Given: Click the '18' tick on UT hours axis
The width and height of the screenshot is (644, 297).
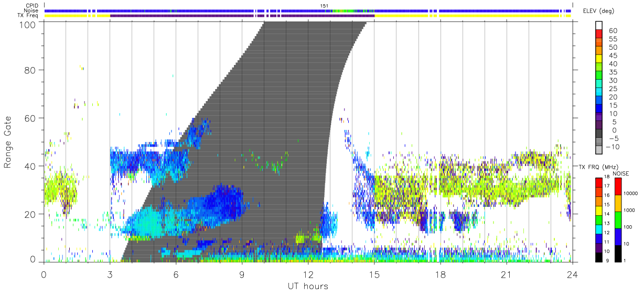Looking at the screenshot, I should (x=441, y=274).
